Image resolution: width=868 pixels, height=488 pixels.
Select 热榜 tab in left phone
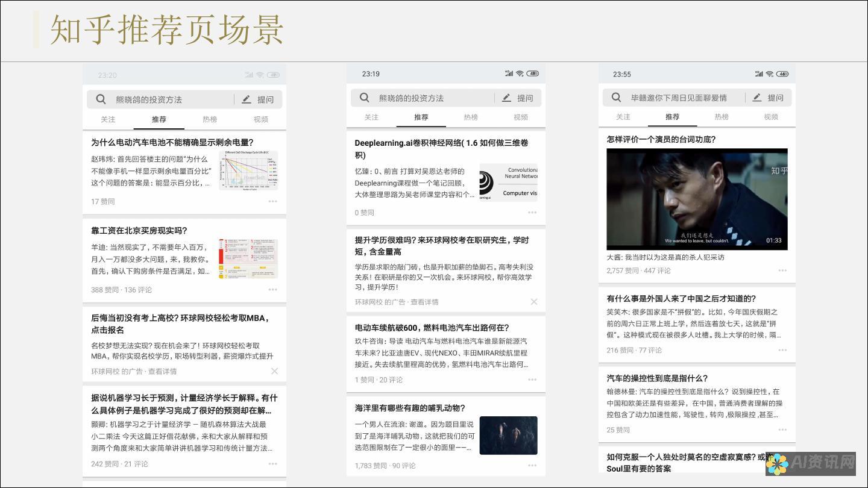(210, 119)
